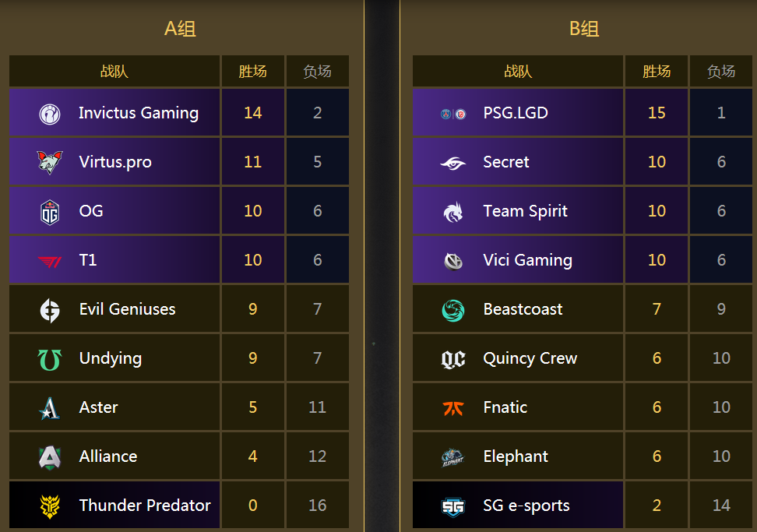Click the orange Fnatic logo
Image resolution: width=757 pixels, height=532 pixels.
click(x=453, y=408)
